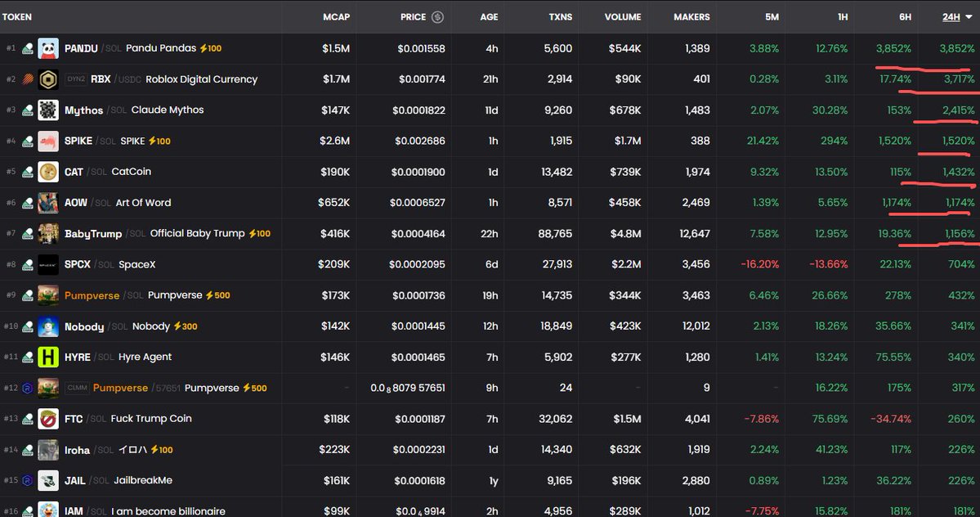Click the PANDU panda token logo
This screenshot has height=517, width=980.
tap(48, 48)
